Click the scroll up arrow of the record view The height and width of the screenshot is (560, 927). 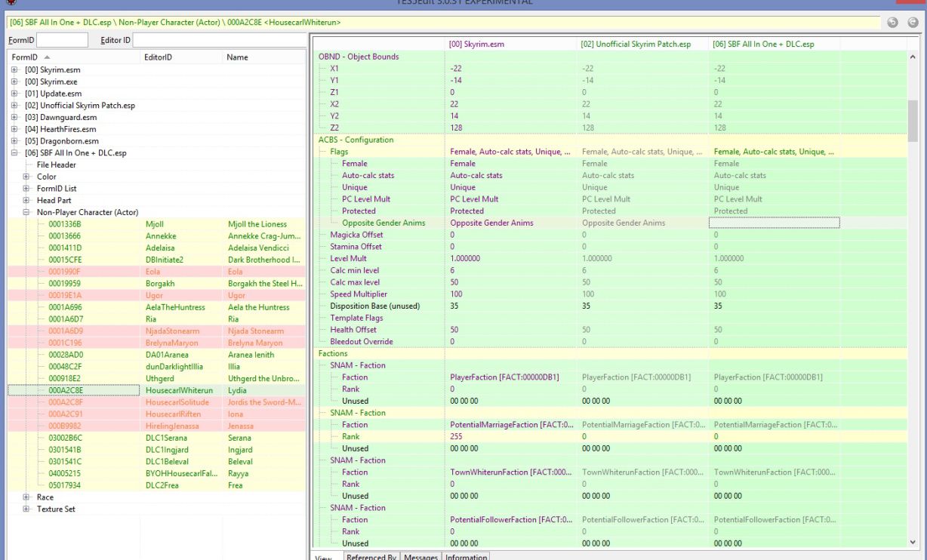click(x=913, y=57)
